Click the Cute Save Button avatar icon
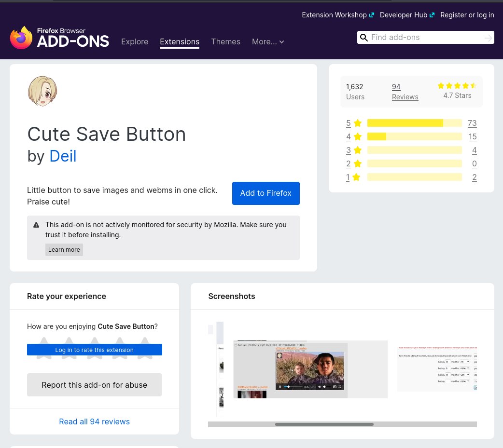 click(42, 91)
